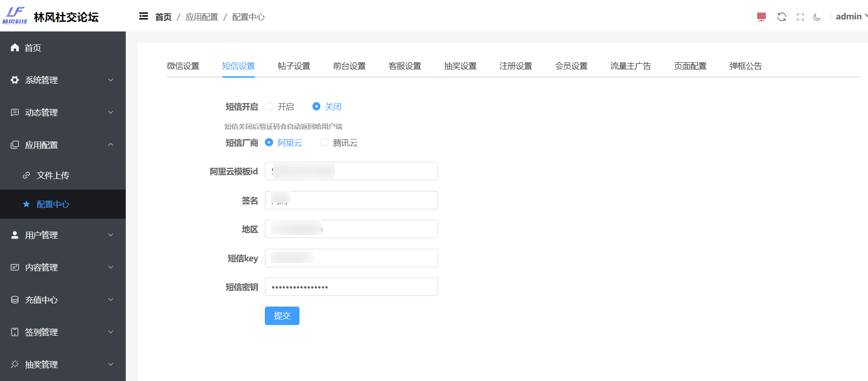Go to 首页 via breadcrumb
Image resolution: width=868 pixels, height=381 pixels.
163,17
